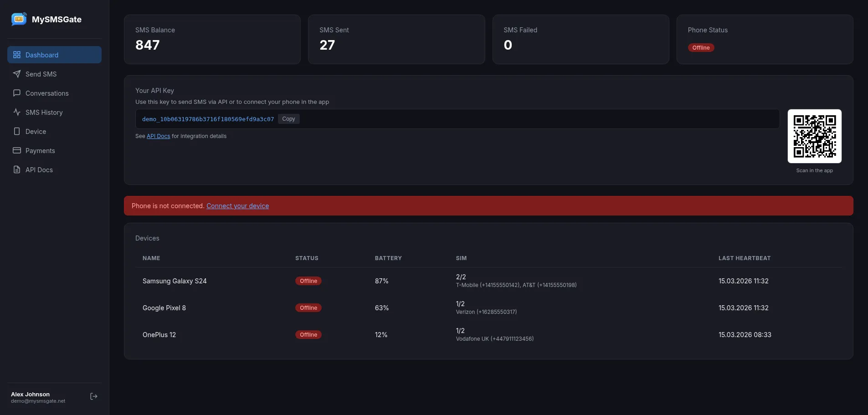Click the Send SMS paper plane icon
This screenshot has width=868, height=415.
coord(17,74)
